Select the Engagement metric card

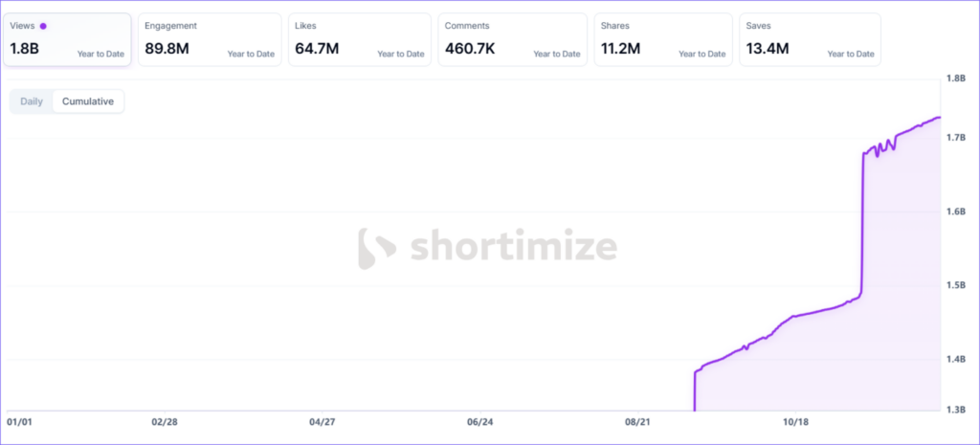tap(210, 39)
